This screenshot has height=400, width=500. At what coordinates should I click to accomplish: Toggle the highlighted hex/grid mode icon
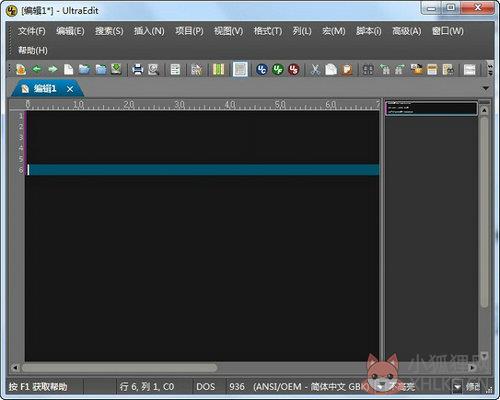[240, 69]
